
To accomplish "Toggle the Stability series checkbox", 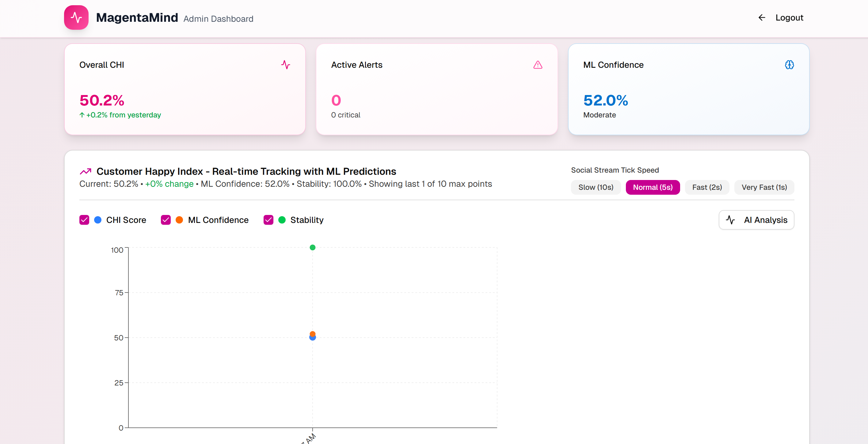I will point(268,220).
